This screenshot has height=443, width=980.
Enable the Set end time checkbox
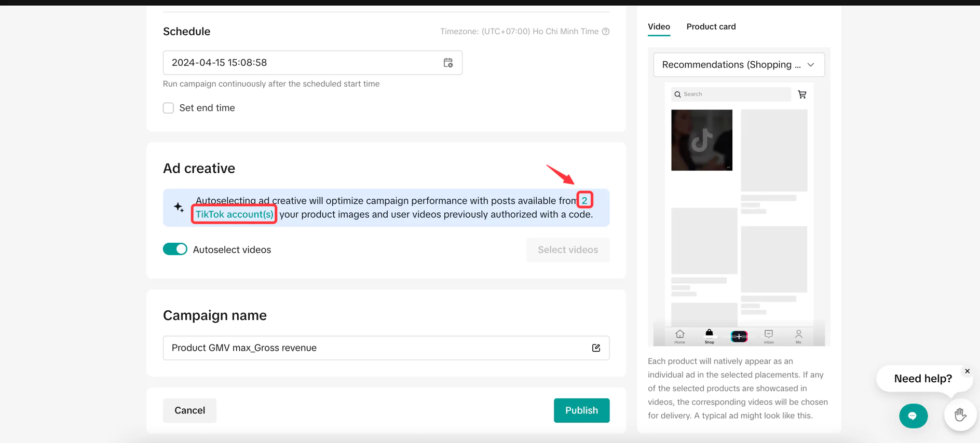click(x=168, y=108)
